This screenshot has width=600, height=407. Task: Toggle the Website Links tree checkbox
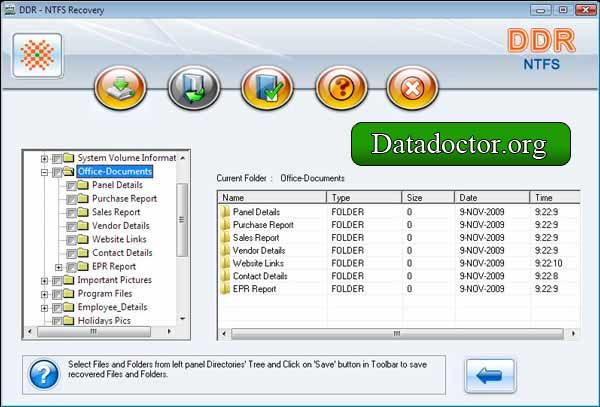coord(71,240)
